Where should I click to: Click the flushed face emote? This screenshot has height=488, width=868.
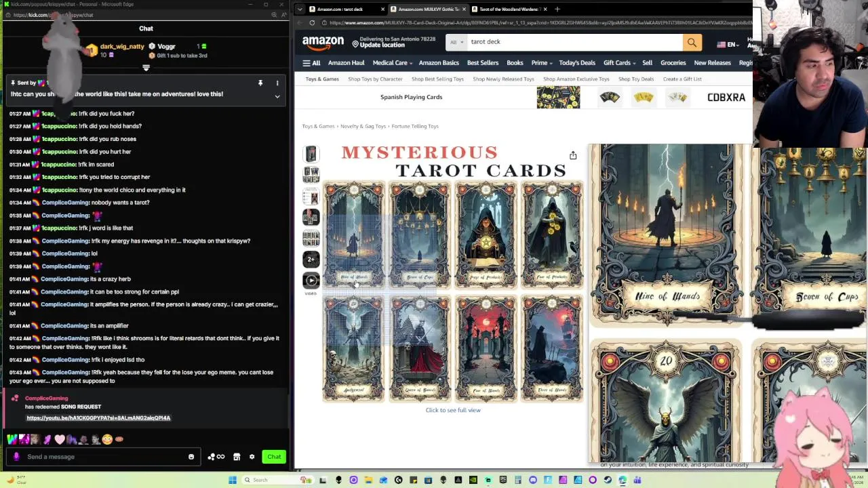pos(107,440)
